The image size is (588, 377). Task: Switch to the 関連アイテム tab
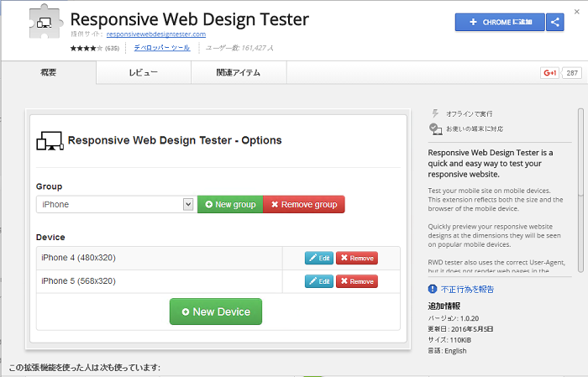(x=239, y=72)
